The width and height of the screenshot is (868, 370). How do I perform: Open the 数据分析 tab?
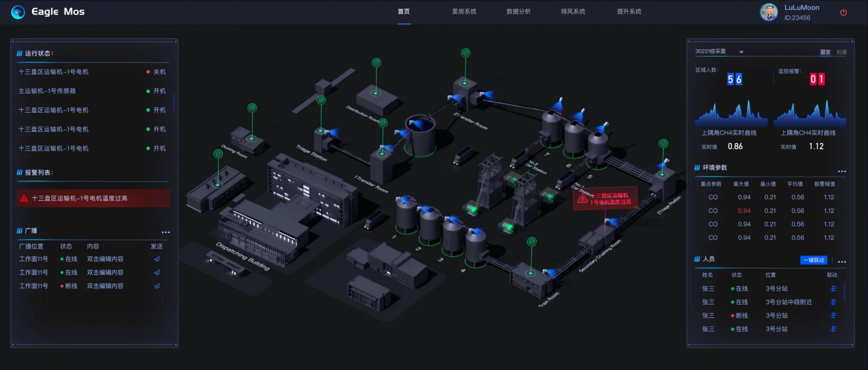518,11
